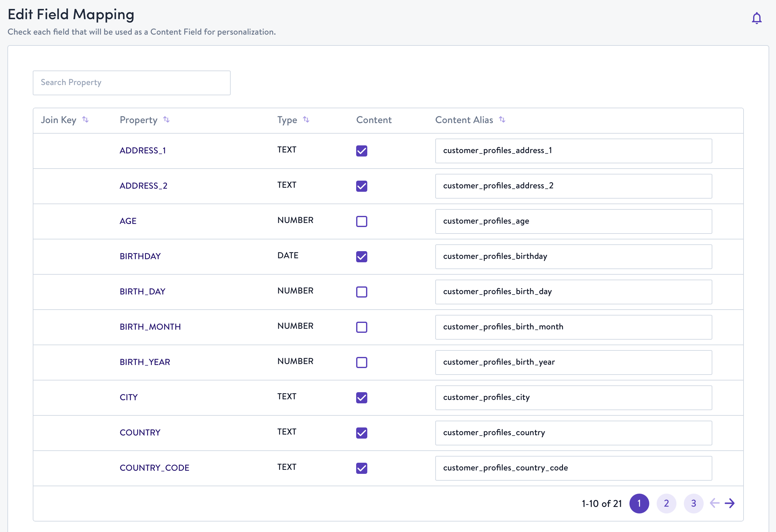Toggle the COUNTRY_CODE content checkbox
The height and width of the screenshot is (532, 776).
[361, 468]
